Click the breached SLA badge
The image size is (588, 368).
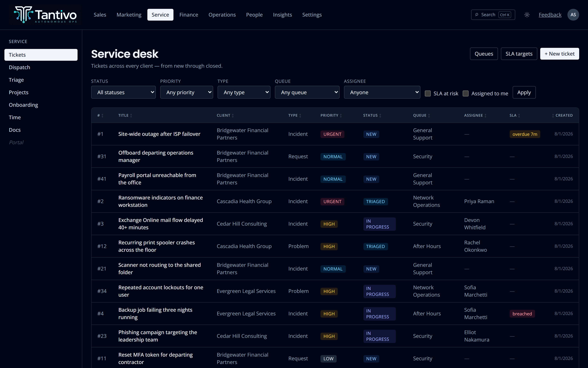pyautogui.click(x=522, y=314)
